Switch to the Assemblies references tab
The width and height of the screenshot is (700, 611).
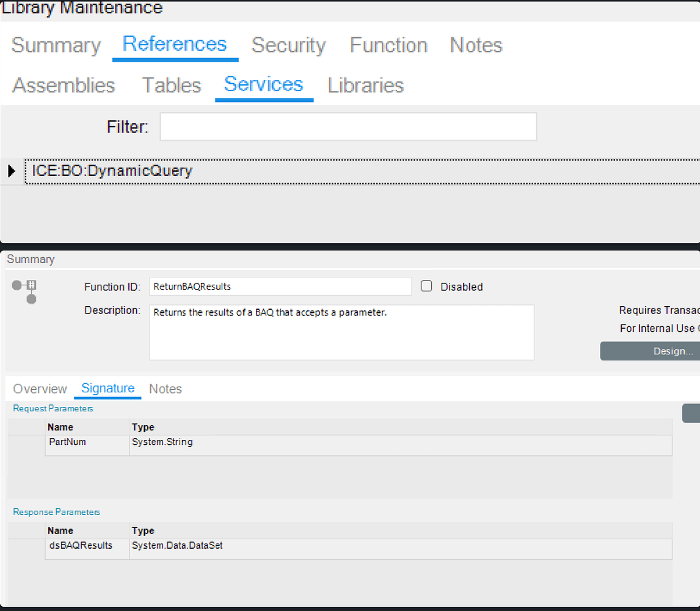pyautogui.click(x=63, y=85)
